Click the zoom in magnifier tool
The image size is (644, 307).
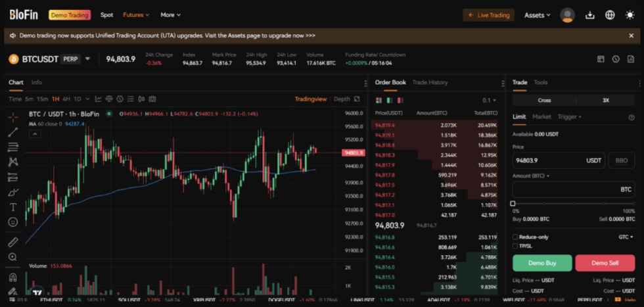coord(12,257)
